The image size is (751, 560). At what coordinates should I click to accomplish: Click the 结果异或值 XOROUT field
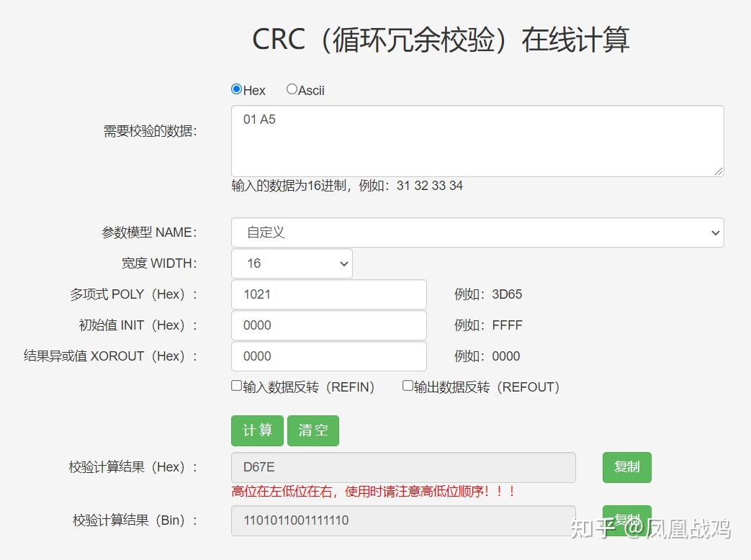tap(328, 356)
